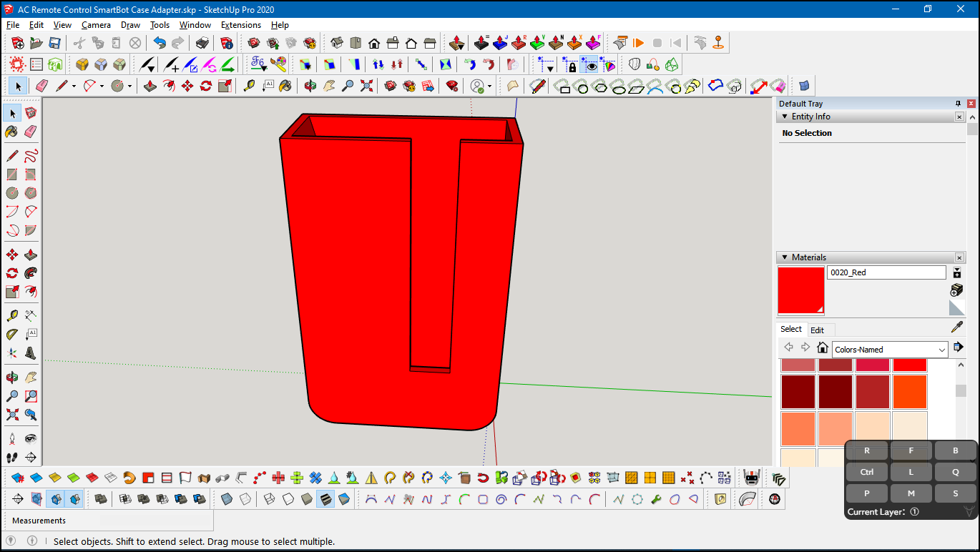The image size is (980, 552).
Task: Select the Rotate tool
Action: (x=205, y=85)
